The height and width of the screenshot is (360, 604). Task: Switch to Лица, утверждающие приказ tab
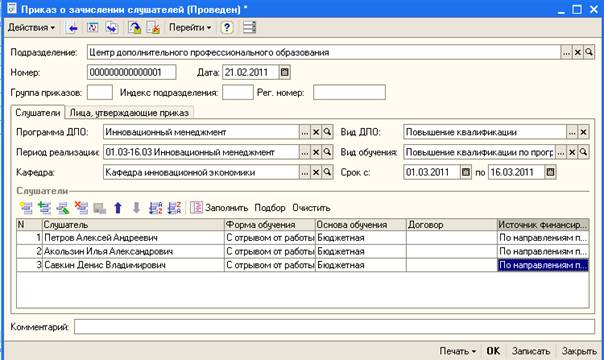129,113
